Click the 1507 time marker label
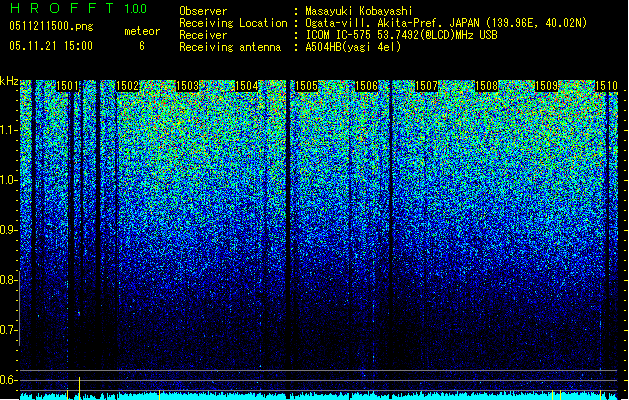 [x=426, y=86]
